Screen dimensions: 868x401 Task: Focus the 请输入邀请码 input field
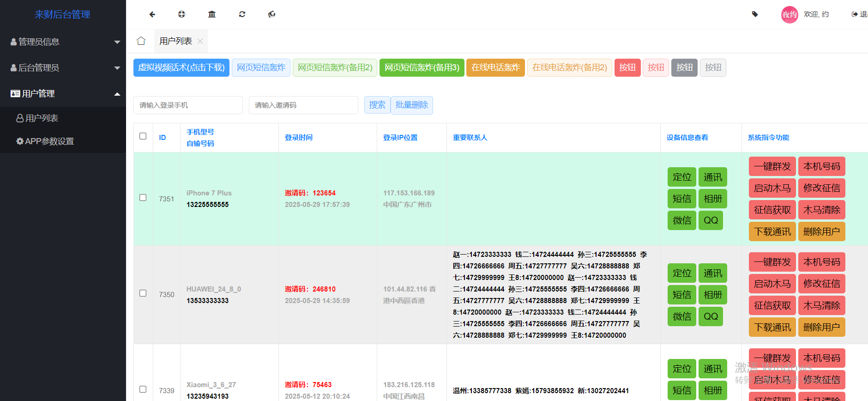(x=303, y=105)
